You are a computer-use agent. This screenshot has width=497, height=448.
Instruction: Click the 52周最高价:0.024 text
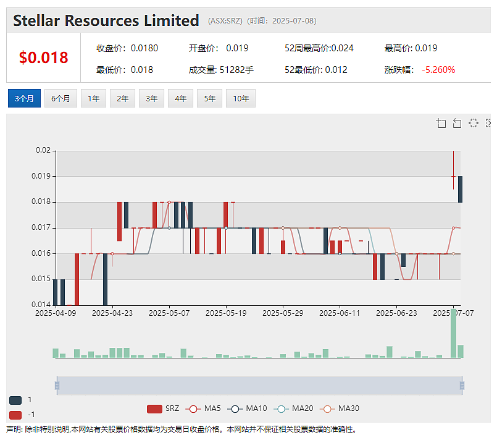pyautogui.click(x=319, y=48)
